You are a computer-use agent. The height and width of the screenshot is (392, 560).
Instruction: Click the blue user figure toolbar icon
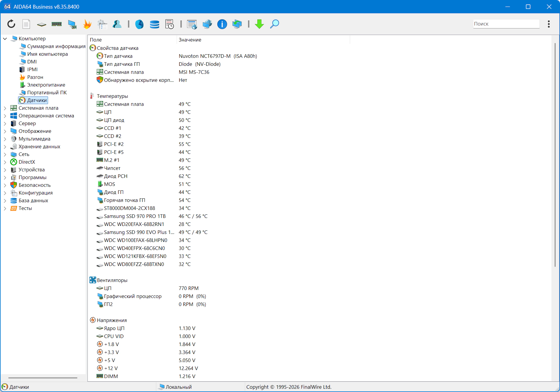pyautogui.click(x=117, y=24)
